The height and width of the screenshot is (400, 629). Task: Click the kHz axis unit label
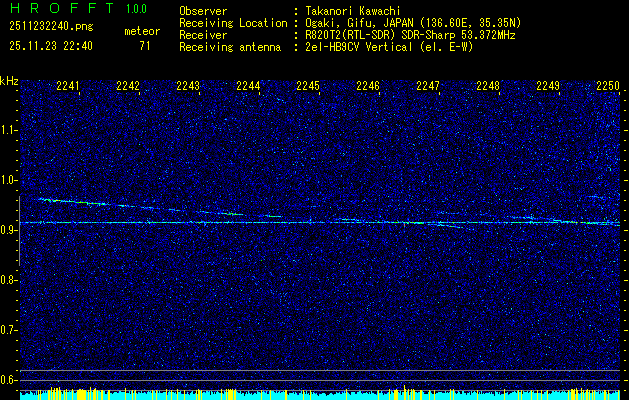click(x=10, y=80)
